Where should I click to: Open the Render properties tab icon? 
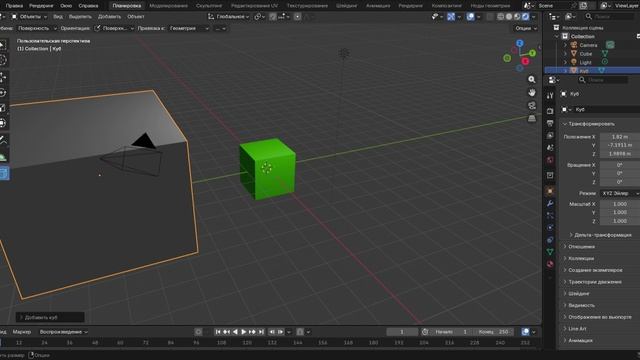click(x=550, y=111)
